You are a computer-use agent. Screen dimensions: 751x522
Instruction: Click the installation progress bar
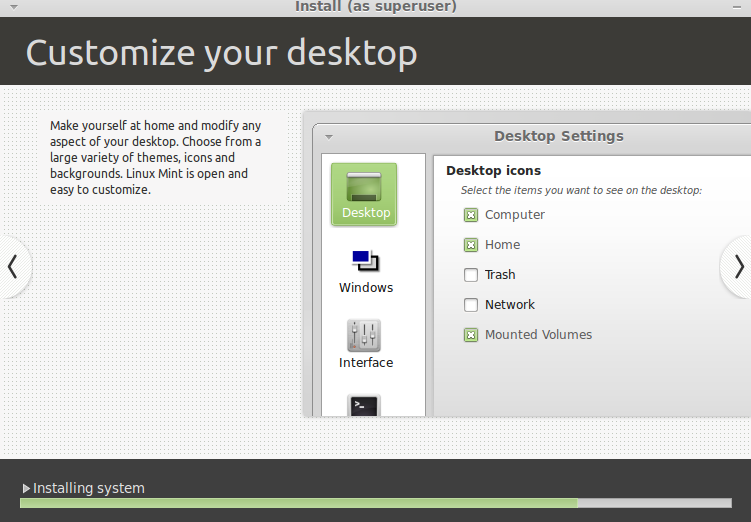tap(376, 503)
